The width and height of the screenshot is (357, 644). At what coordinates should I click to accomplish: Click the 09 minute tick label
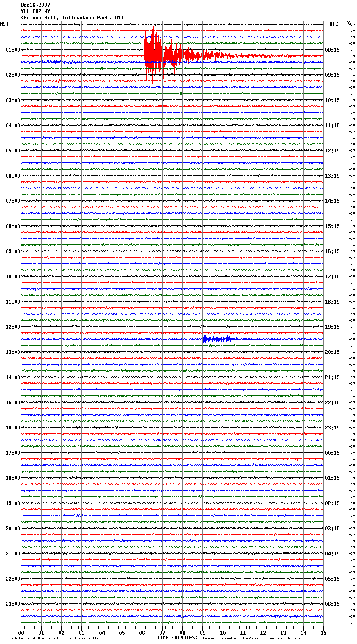coord(202,633)
